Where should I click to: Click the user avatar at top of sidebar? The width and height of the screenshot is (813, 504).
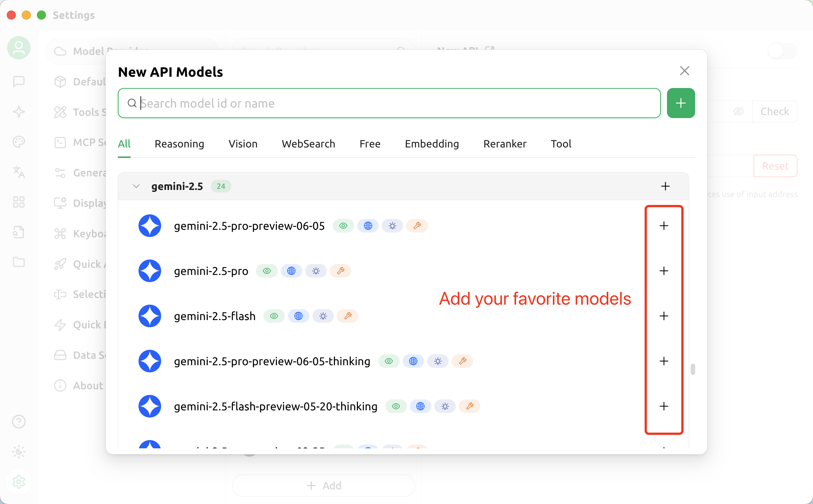click(19, 48)
